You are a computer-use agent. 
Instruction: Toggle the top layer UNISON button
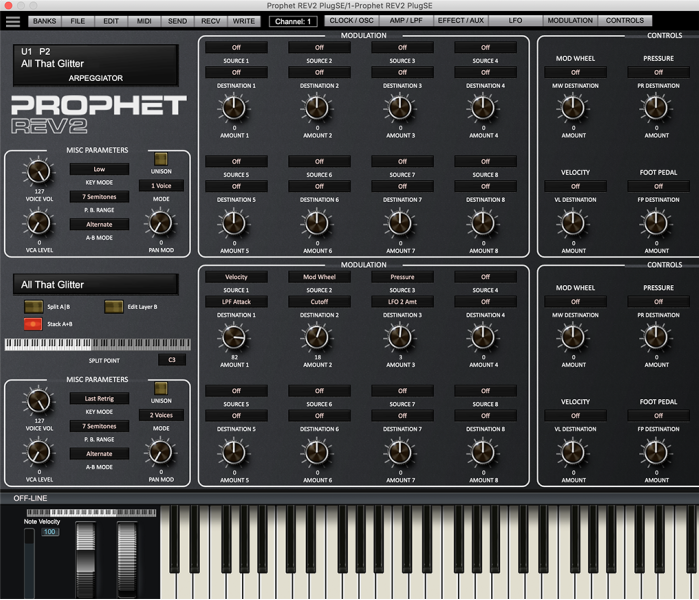[x=160, y=159]
